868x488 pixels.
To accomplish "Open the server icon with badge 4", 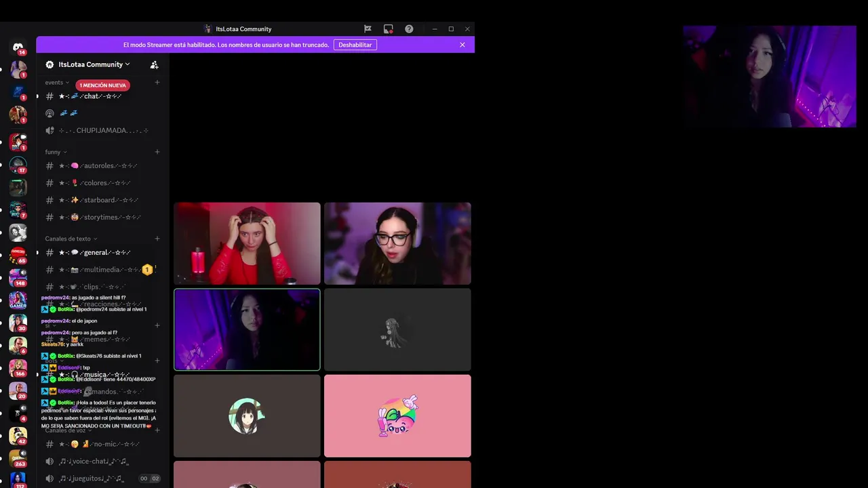I will [18, 413].
